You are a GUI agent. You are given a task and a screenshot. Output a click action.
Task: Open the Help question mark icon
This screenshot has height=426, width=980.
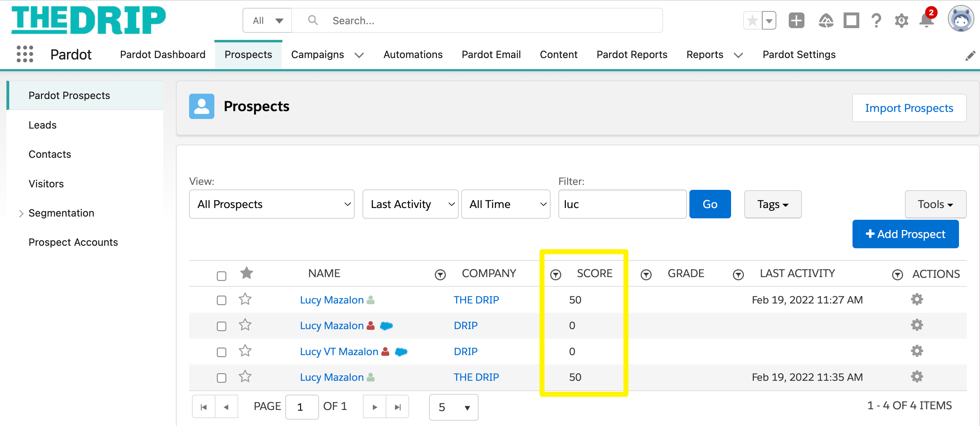point(876,21)
